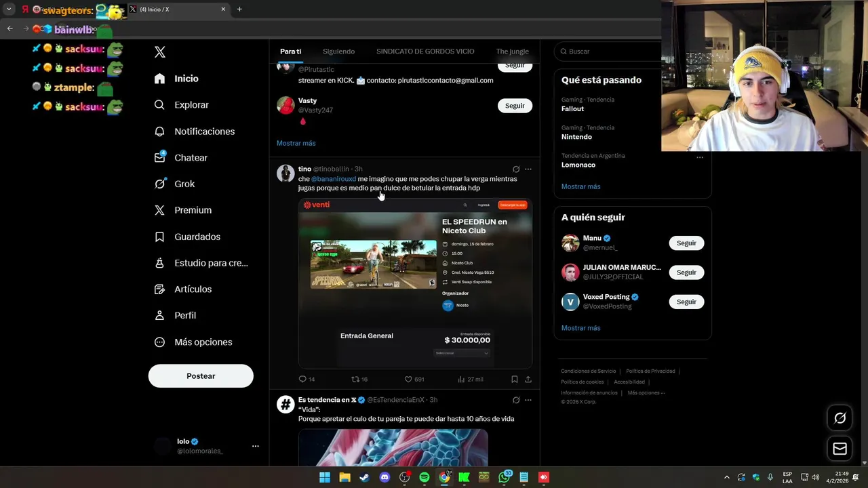Click the @bananirouxd mention link
Image resolution: width=868 pixels, height=488 pixels.
pos(333,179)
